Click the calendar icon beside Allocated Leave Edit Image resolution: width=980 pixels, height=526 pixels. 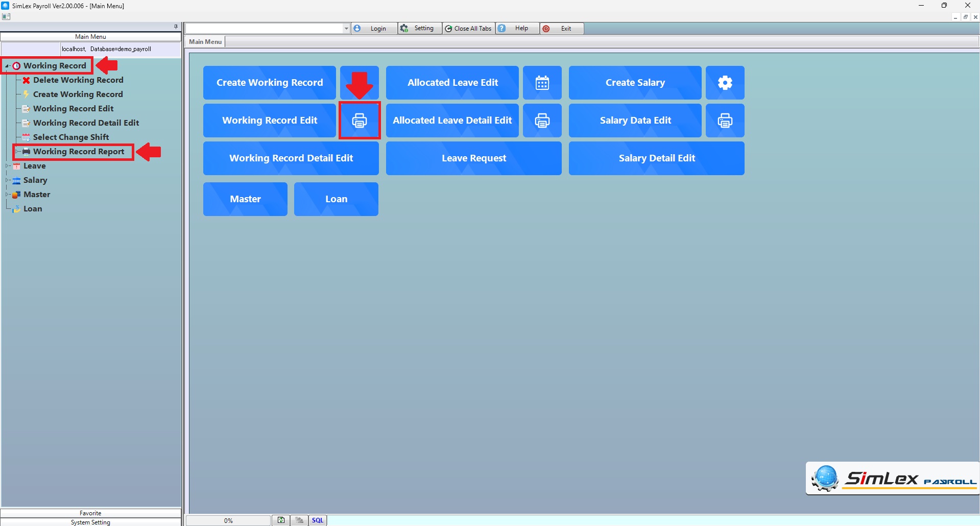coord(542,83)
